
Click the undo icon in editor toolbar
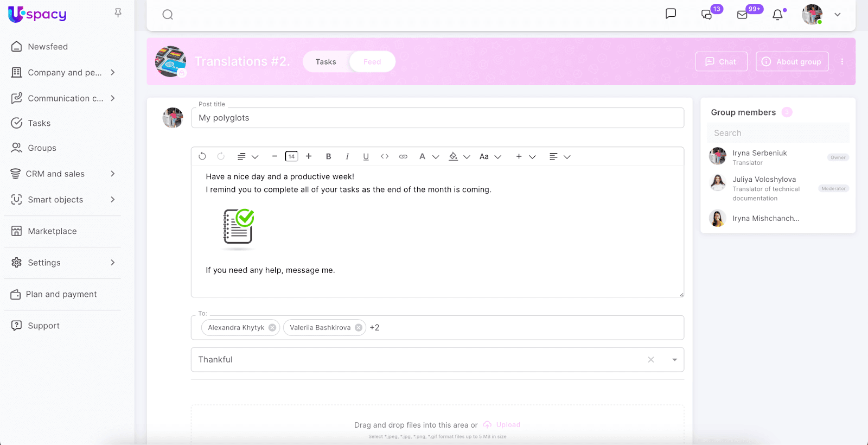[202, 156]
